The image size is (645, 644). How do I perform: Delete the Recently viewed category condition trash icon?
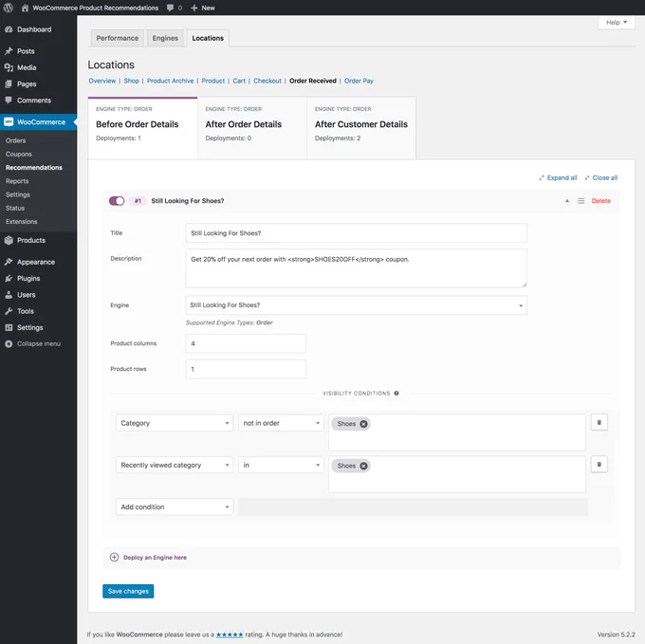[599, 465]
